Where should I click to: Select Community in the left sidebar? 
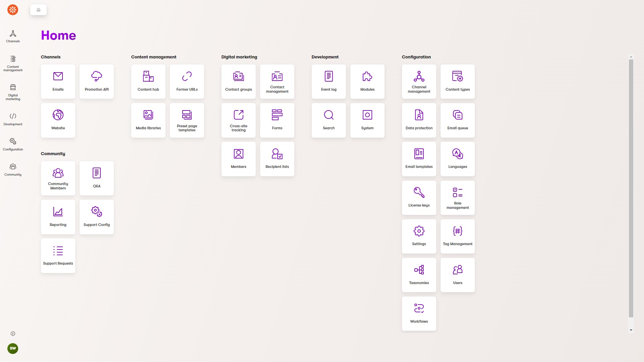click(x=13, y=170)
